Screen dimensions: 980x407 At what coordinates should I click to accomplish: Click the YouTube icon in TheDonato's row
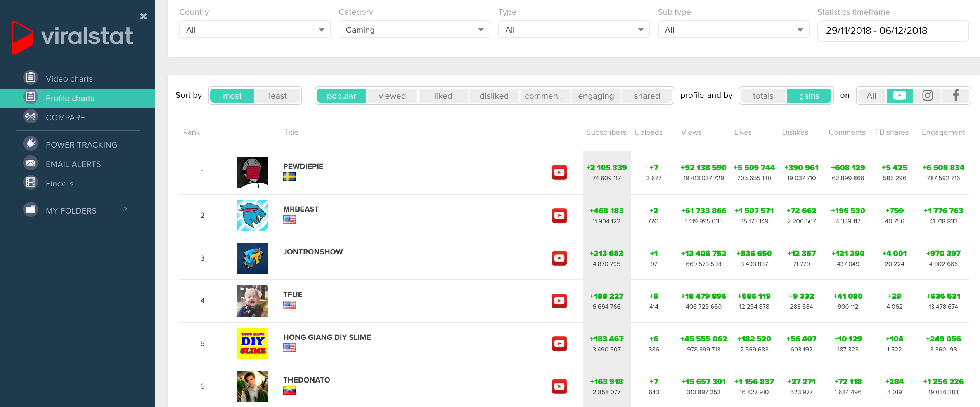[559, 386]
